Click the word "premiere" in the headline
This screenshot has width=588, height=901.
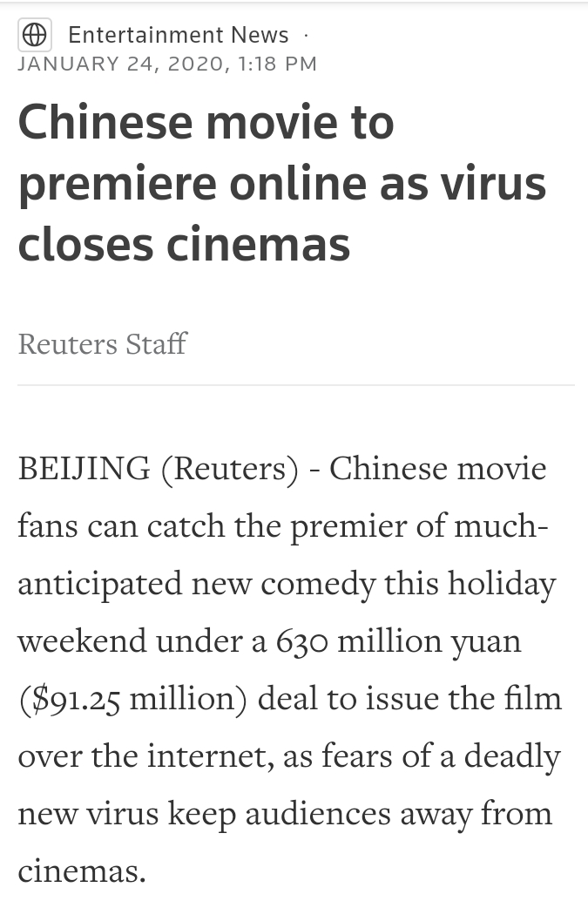[x=118, y=186]
